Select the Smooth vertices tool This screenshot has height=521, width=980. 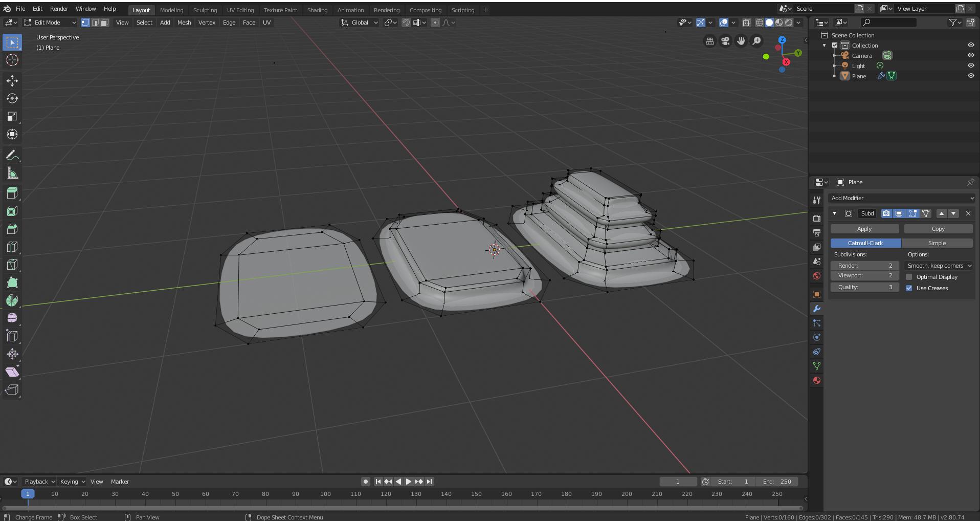point(12,318)
